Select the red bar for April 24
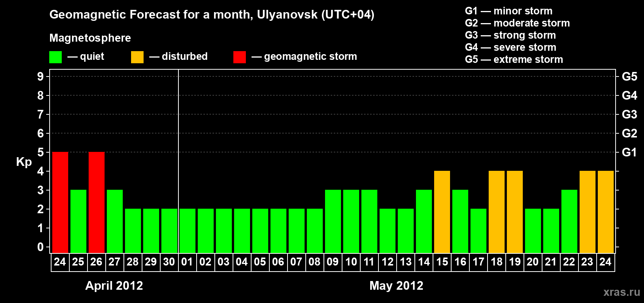The image size is (644, 303). coord(60,202)
